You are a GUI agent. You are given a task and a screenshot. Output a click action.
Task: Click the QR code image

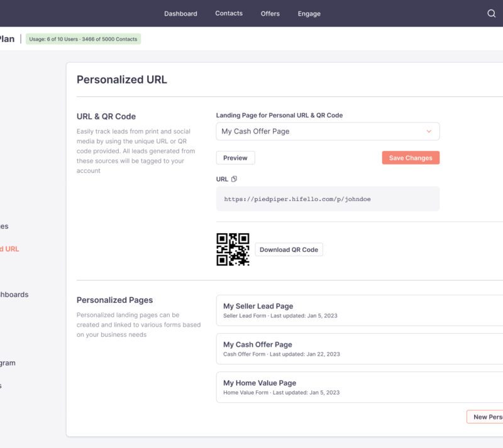tap(233, 249)
